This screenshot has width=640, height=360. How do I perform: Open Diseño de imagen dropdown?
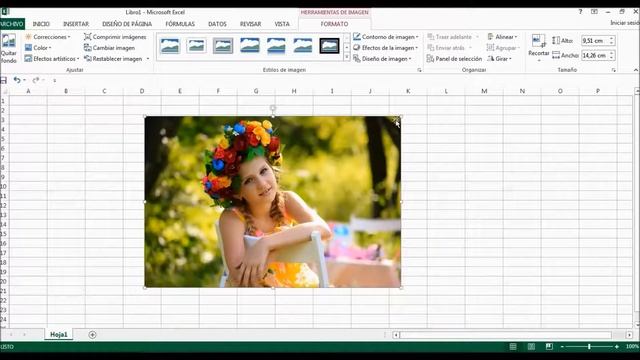click(x=382, y=59)
